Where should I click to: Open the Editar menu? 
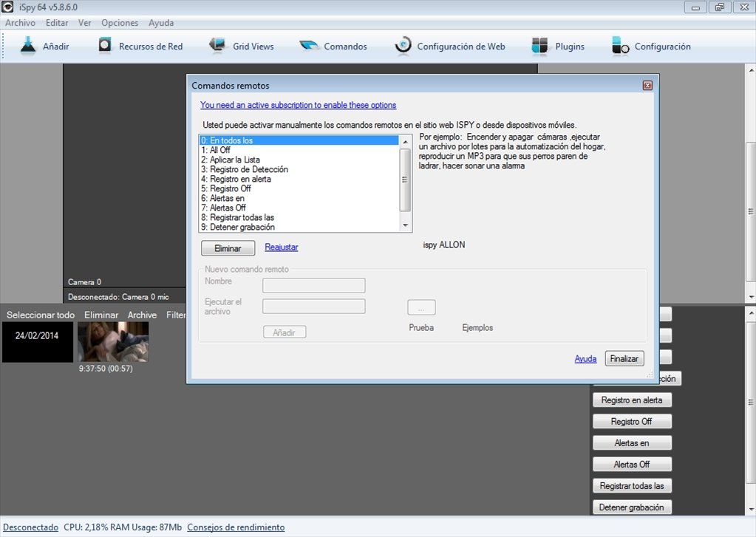(x=57, y=23)
